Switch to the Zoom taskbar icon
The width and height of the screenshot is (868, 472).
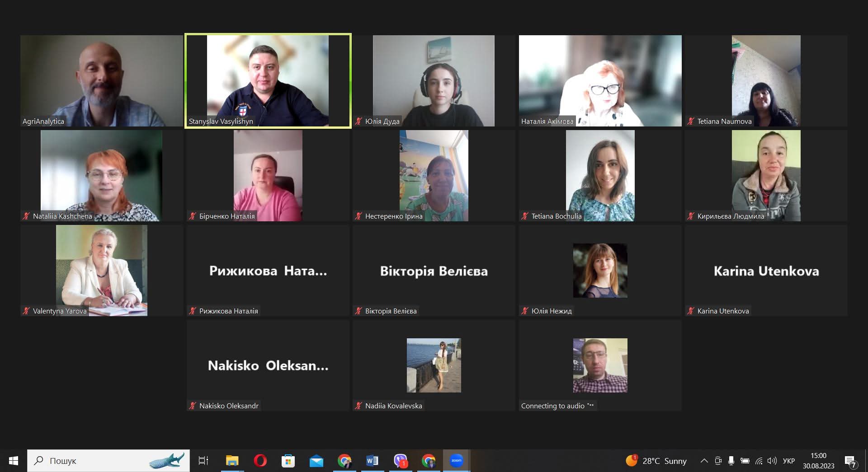click(457, 461)
